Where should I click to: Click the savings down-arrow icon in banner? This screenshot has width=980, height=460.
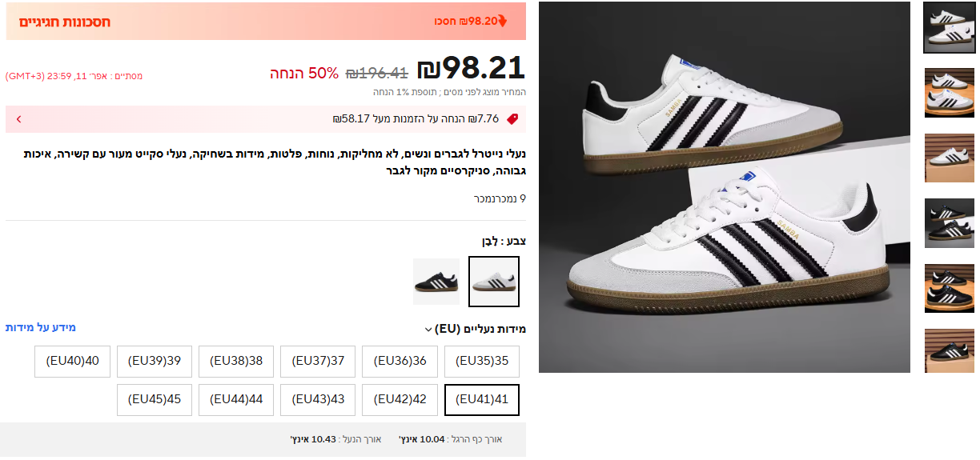pyautogui.click(x=503, y=21)
